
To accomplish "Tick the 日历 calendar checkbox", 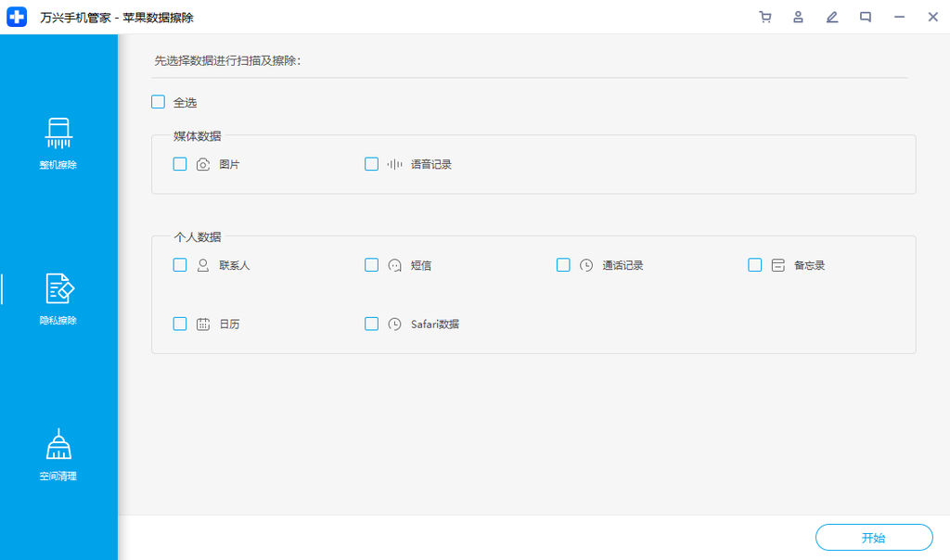I will [180, 325].
